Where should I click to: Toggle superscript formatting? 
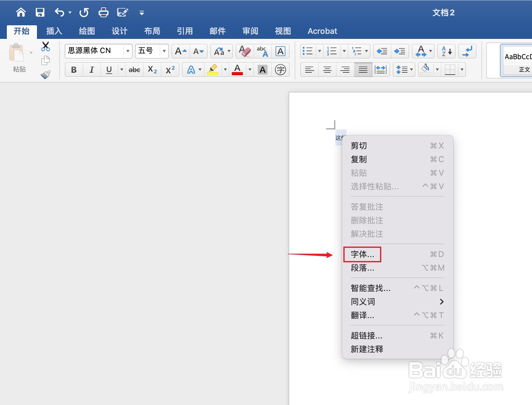170,70
